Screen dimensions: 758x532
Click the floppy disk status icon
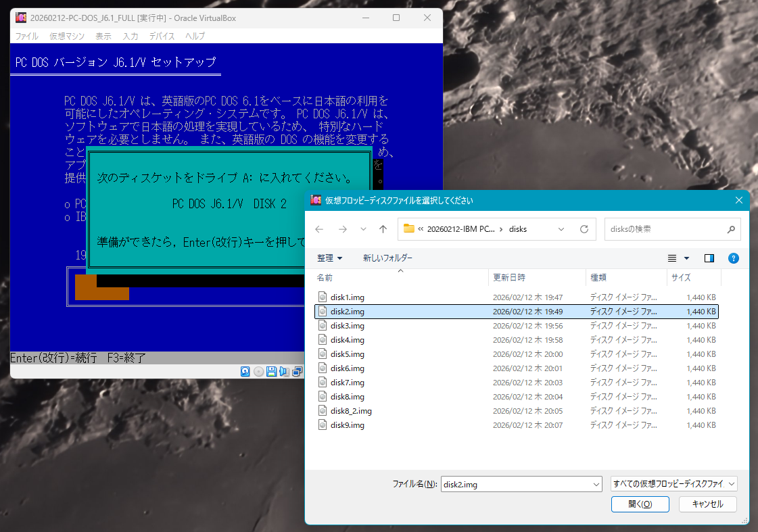click(x=271, y=371)
